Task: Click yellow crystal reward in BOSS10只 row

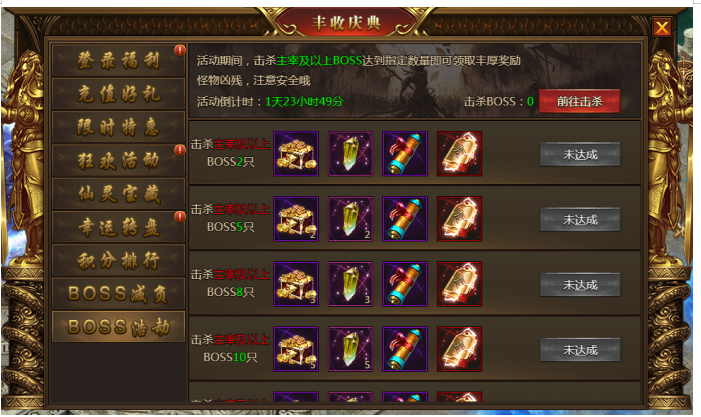Action: point(350,350)
